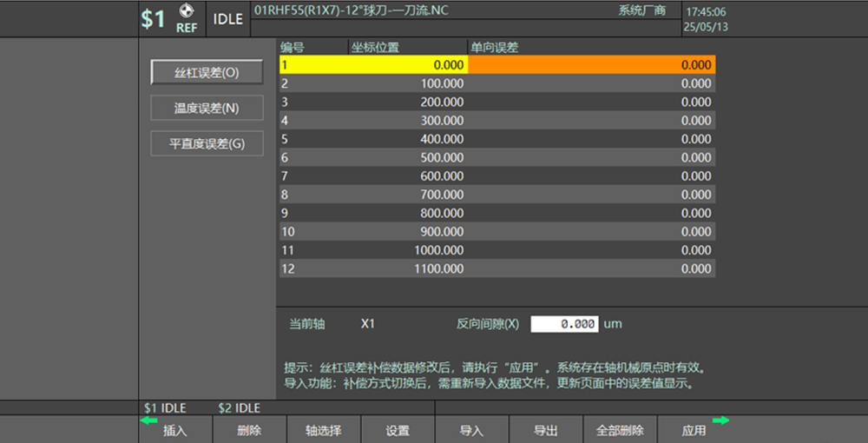
Task: Open the 设置 softkey menu
Action: pos(398,431)
